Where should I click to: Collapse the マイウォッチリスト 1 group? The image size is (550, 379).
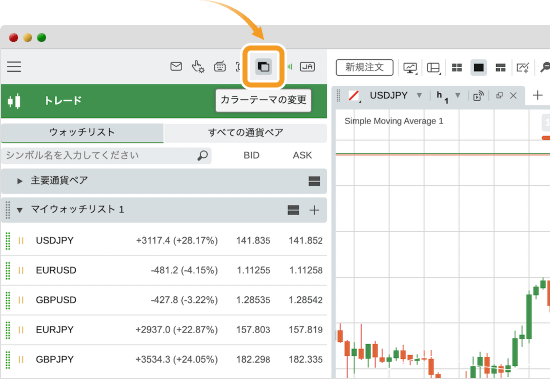click(20, 210)
